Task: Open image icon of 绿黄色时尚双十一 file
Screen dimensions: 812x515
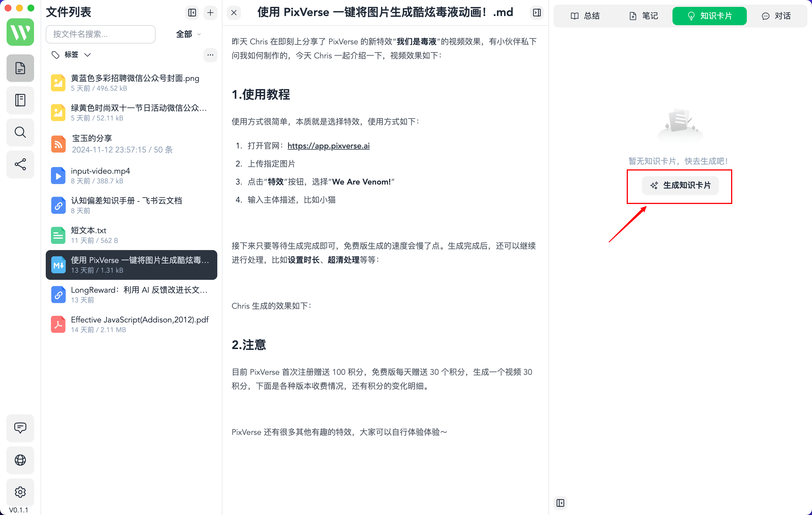Action: pyautogui.click(x=58, y=113)
